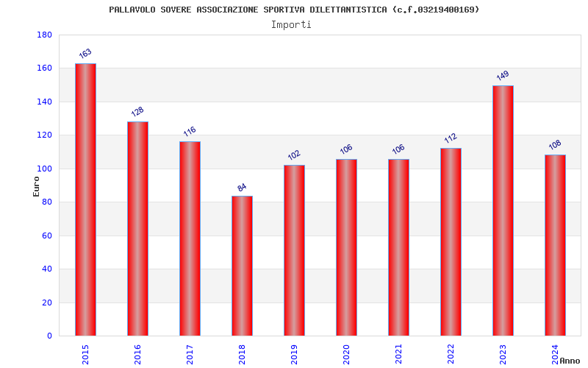The height and width of the screenshot is (368, 588).
Task: Click the 2023 year axis label
Action: point(503,355)
